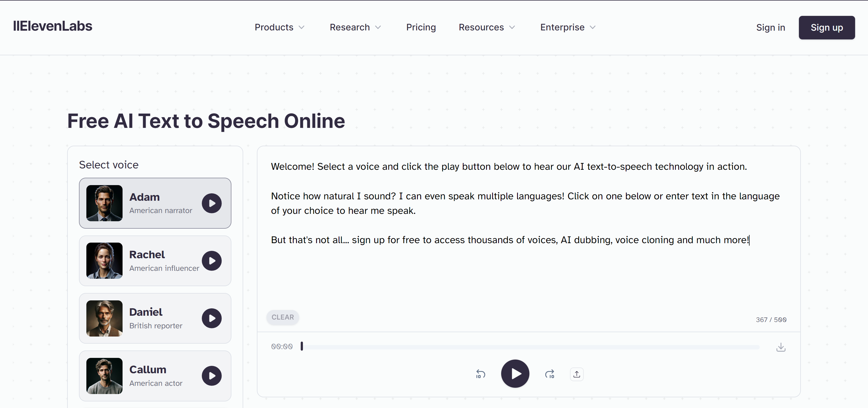Preview Daniel's British reporter voice

coord(212,318)
